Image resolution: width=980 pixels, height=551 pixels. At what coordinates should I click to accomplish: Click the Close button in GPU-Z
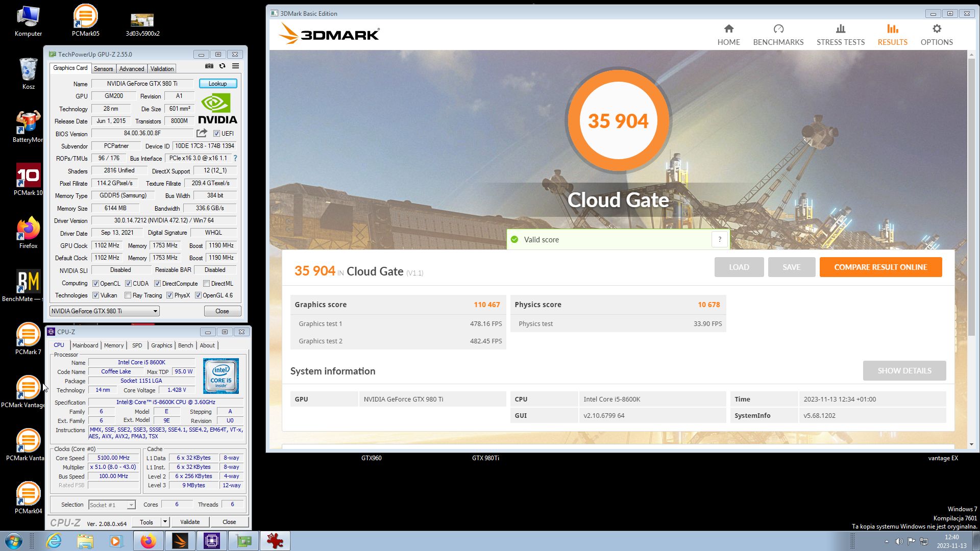coord(222,311)
